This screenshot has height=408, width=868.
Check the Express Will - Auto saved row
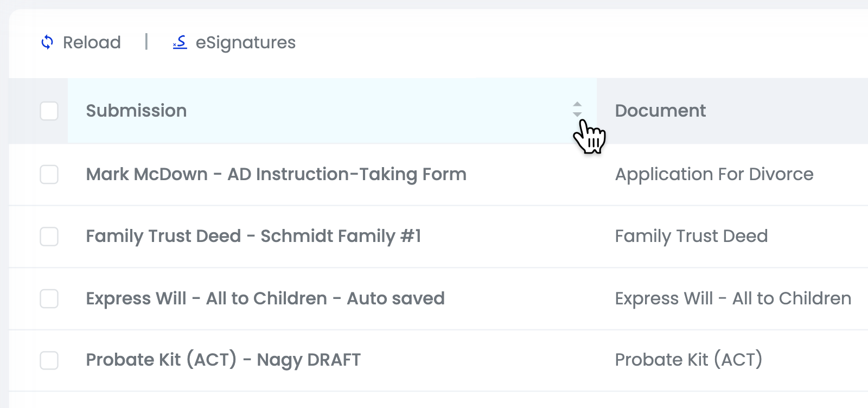(x=49, y=298)
